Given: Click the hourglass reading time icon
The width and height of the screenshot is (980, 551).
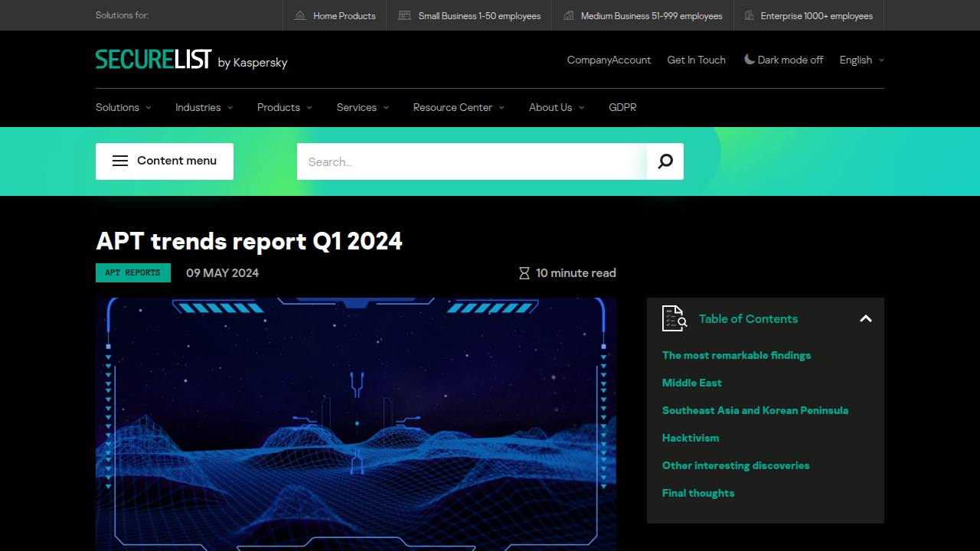Looking at the screenshot, I should point(524,273).
